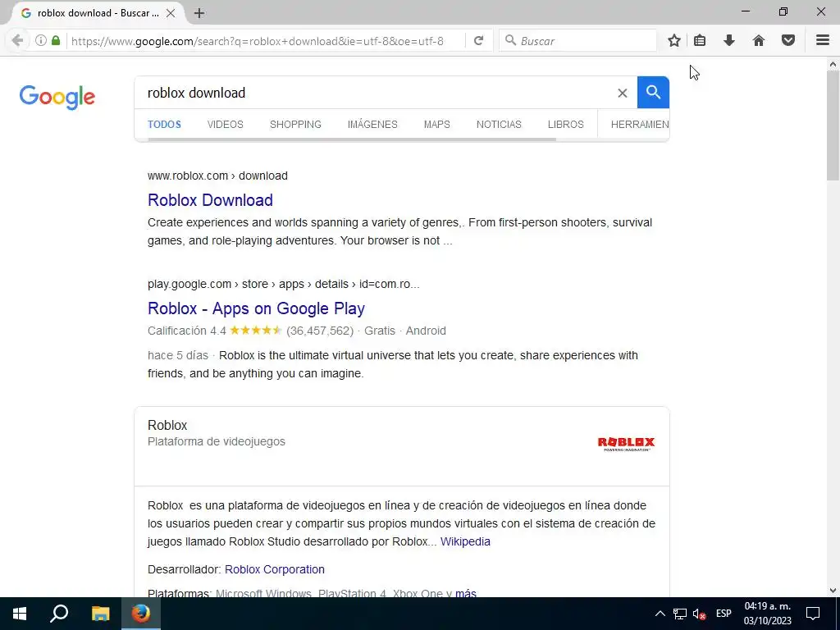
Task: Switch to the IMÁGENES tab
Action: pos(372,125)
